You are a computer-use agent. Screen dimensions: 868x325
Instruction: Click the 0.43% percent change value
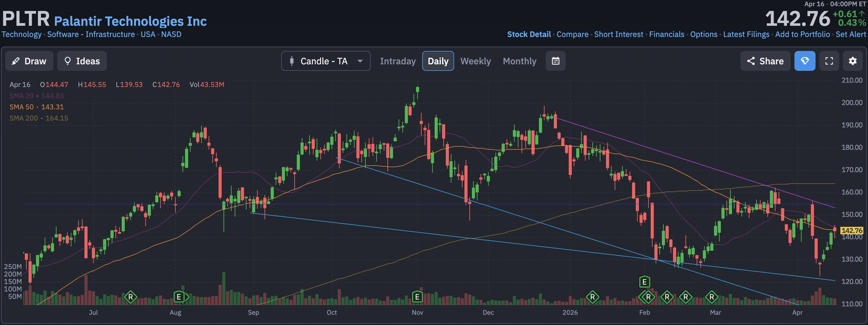(x=852, y=23)
